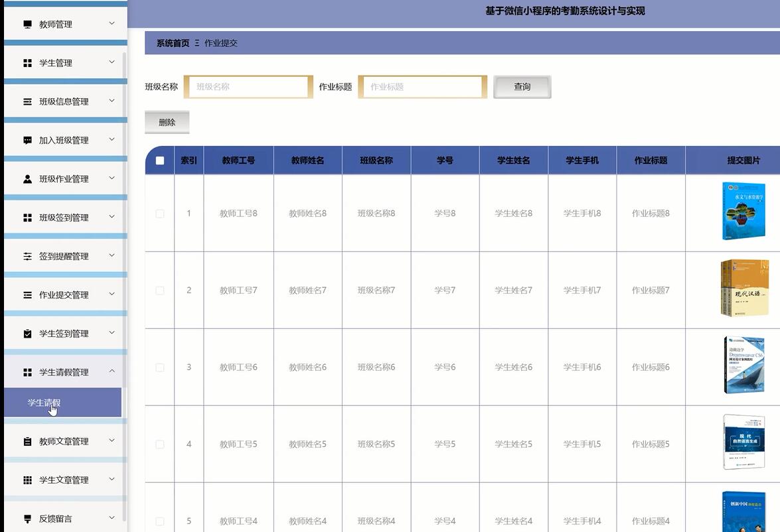Expand the 教师管理 menu chevron
Viewport: 780px width, 532px height.
point(112,23)
